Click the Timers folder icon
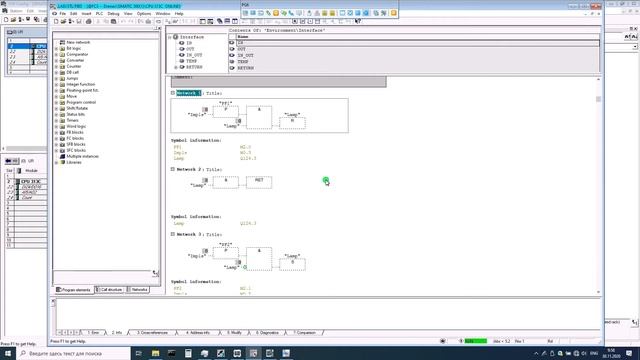The width and height of the screenshot is (640, 360). click(62, 120)
